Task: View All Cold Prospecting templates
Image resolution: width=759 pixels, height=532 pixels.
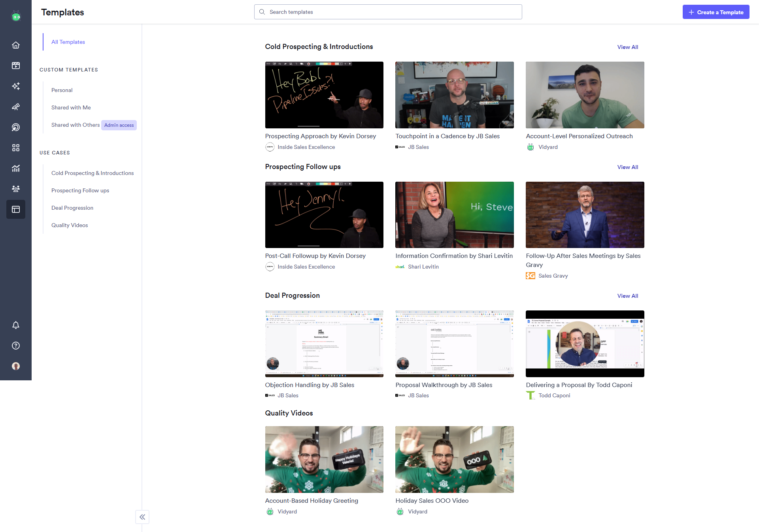Action: pos(628,47)
